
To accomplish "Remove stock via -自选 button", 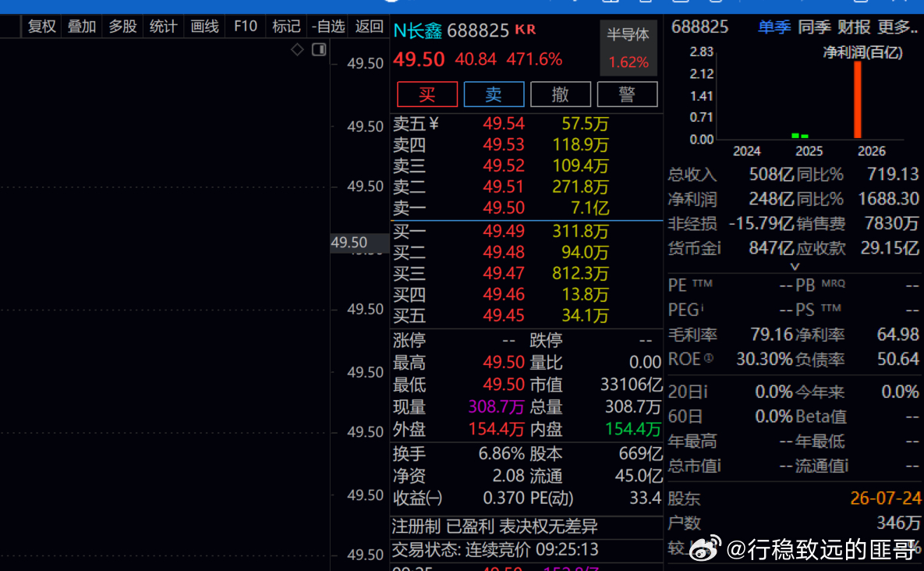I will click(x=328, y=27).
